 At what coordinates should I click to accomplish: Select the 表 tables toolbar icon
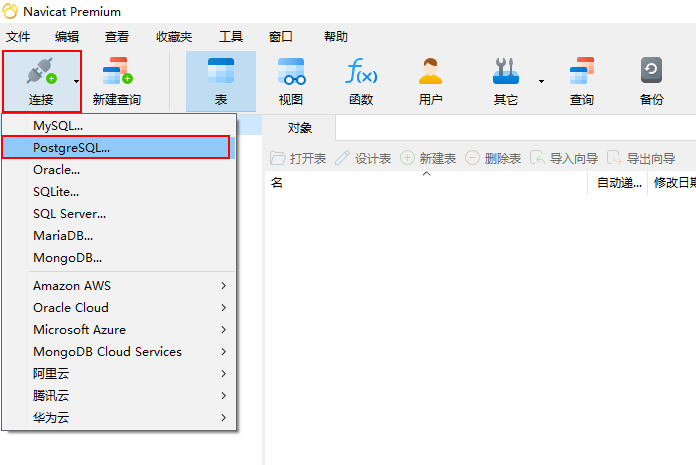coord(221,71)
